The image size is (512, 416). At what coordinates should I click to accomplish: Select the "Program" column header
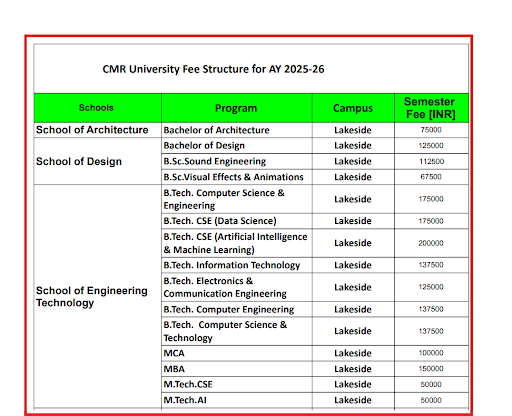pyautogui.click(x=236, y=108)
